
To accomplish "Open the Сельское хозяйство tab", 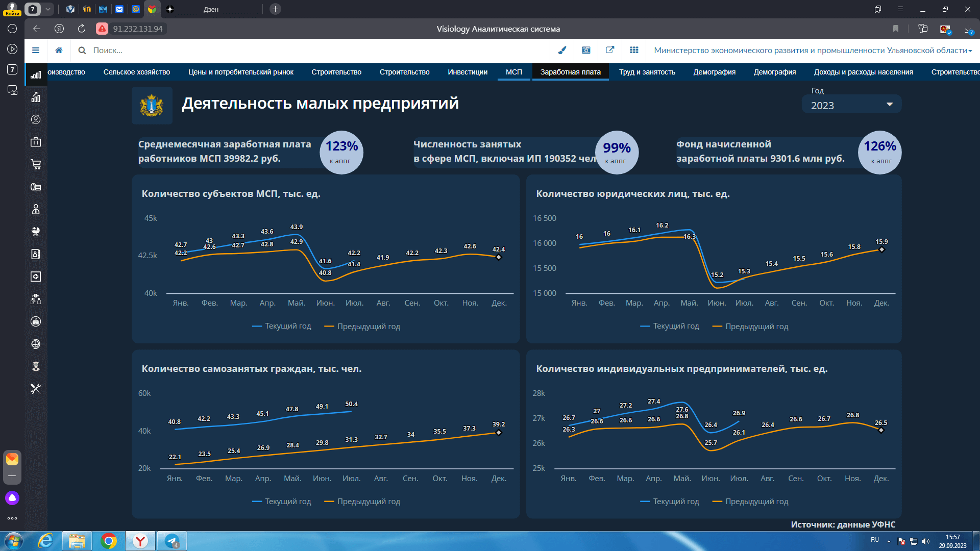I will [137, 72].
